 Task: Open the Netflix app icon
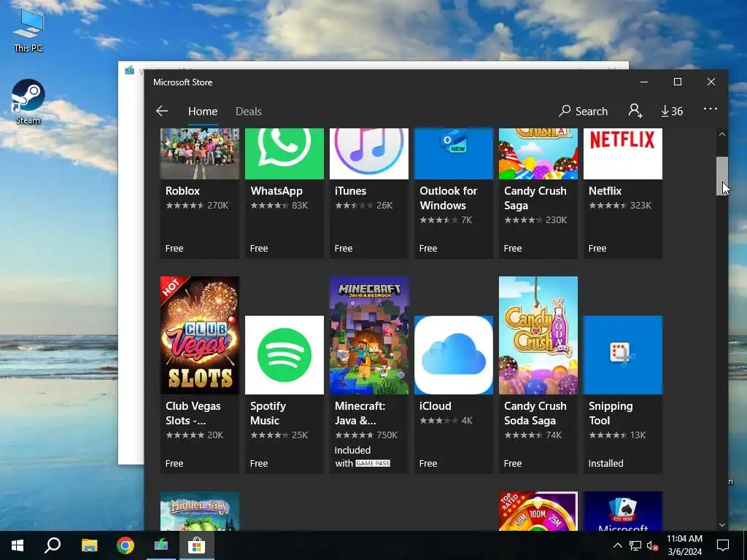point(623,154)
